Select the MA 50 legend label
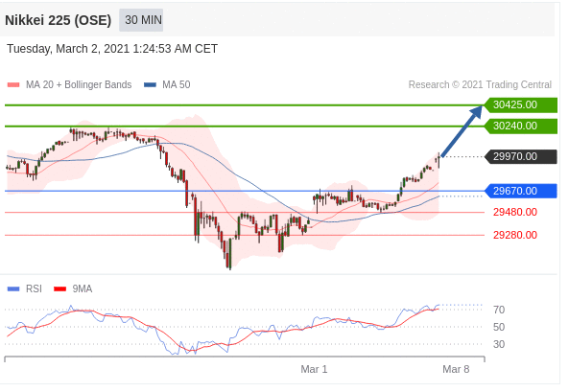The image size is (569, 392). 177,85
